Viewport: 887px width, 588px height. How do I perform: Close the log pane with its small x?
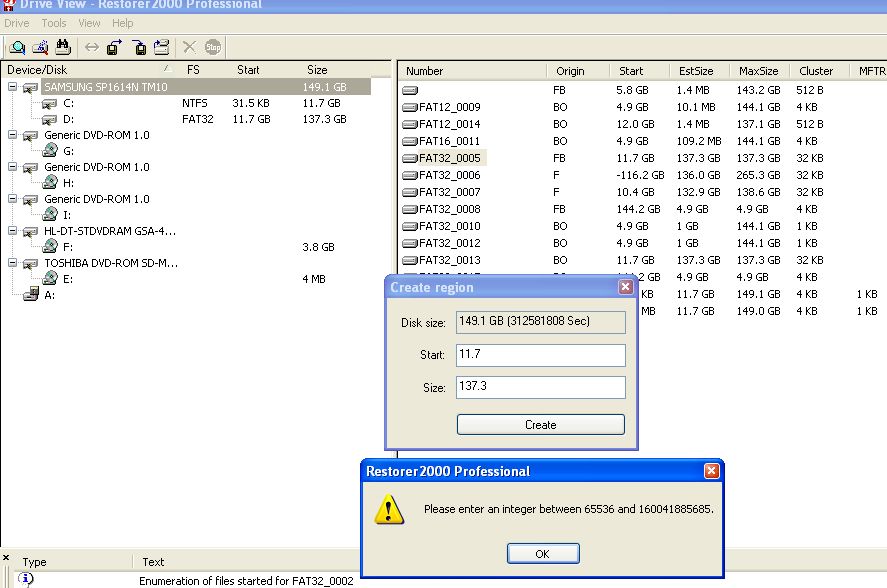pos(6,558)
